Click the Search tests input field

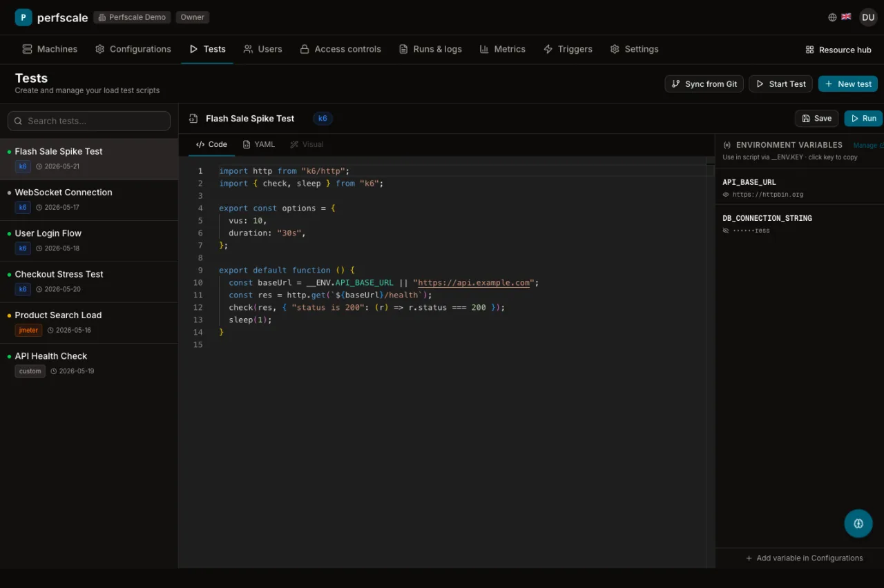(x=89, y=121)
